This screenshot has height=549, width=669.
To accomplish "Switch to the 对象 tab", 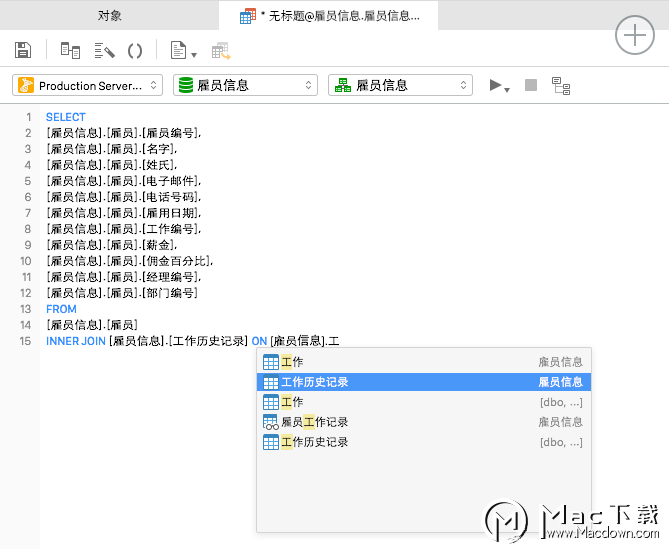I will (110, 16).
